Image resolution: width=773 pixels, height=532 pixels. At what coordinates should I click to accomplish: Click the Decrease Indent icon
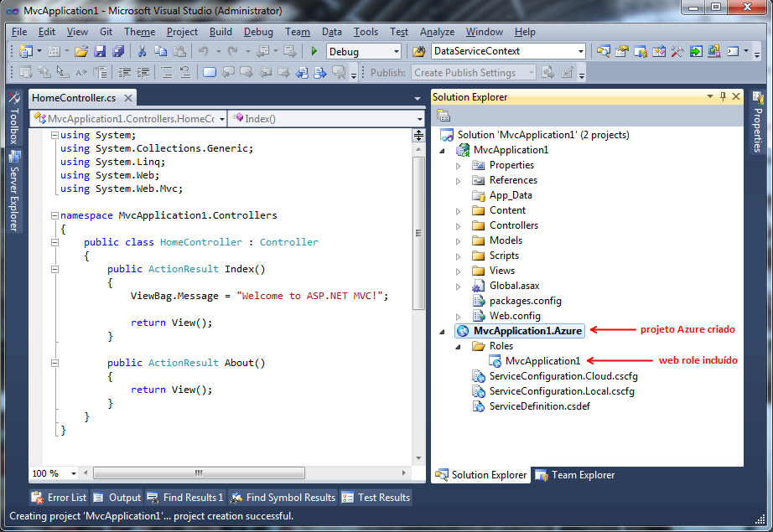click(x=124, y=73)
